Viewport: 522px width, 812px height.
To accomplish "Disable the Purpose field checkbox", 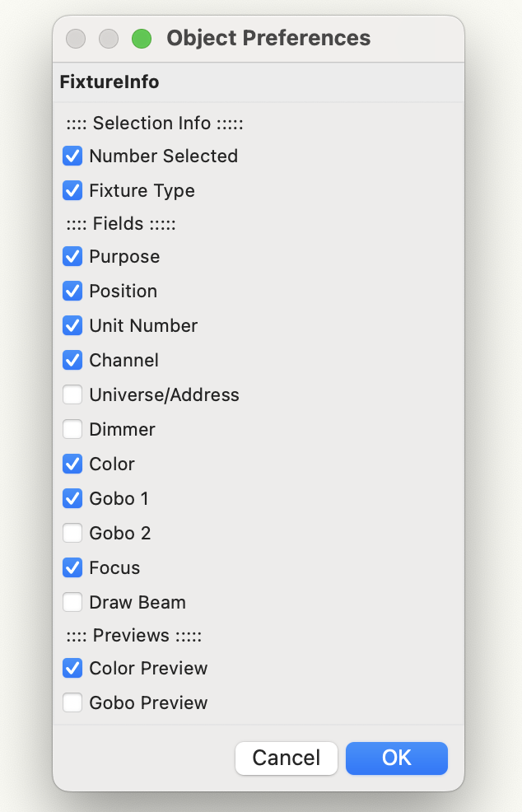I will click(x=72, y=256).
